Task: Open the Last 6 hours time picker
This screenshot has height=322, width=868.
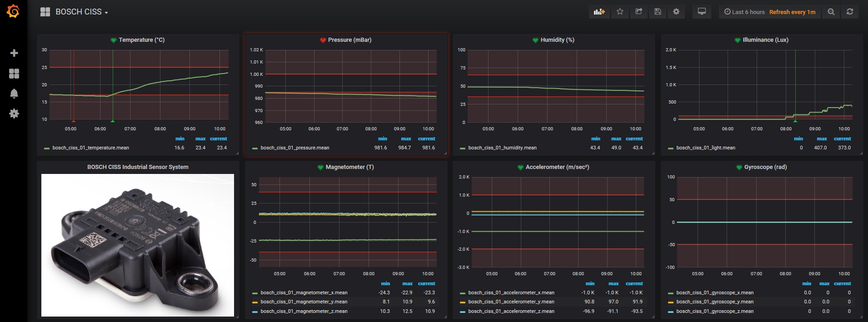Action: pyautogui.click(x=744, y=12)
